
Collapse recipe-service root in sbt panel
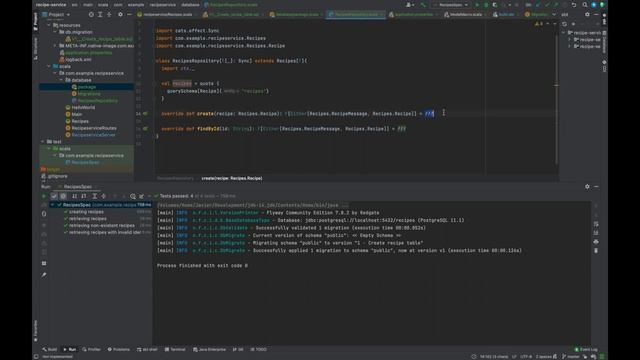click(x=564, y=33)
